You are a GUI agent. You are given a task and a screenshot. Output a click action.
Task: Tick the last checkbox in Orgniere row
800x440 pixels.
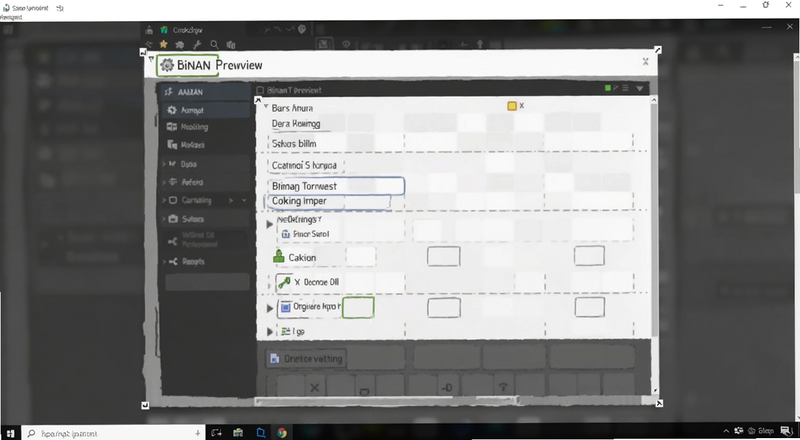[x=590, y=307]
